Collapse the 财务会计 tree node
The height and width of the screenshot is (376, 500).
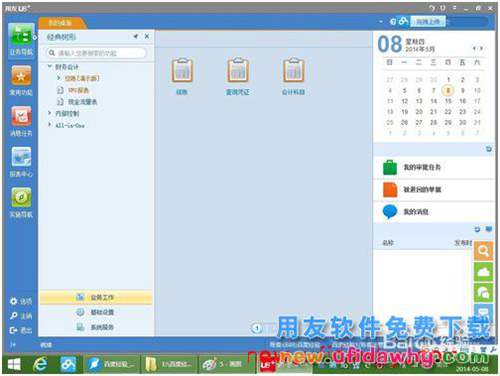point(50,66)
